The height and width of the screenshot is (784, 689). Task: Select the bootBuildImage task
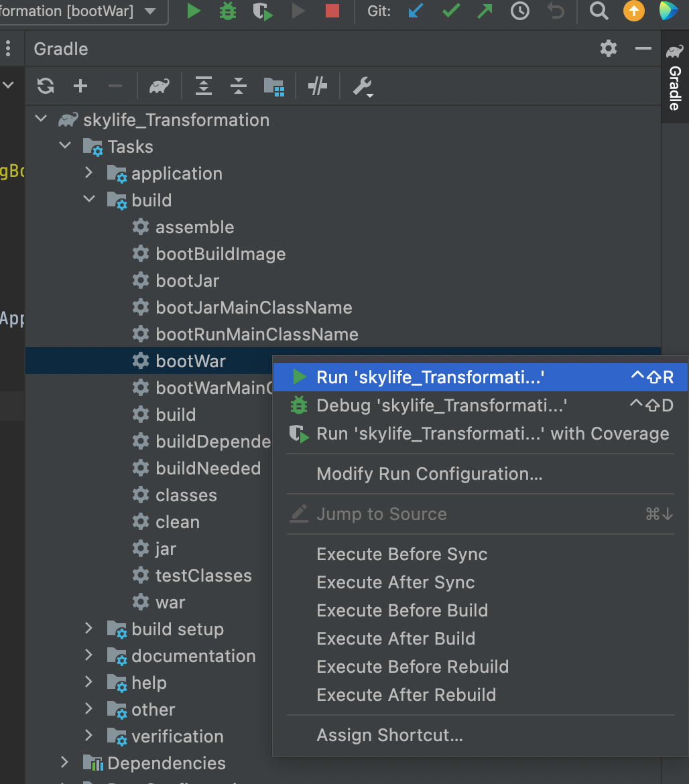221,254
